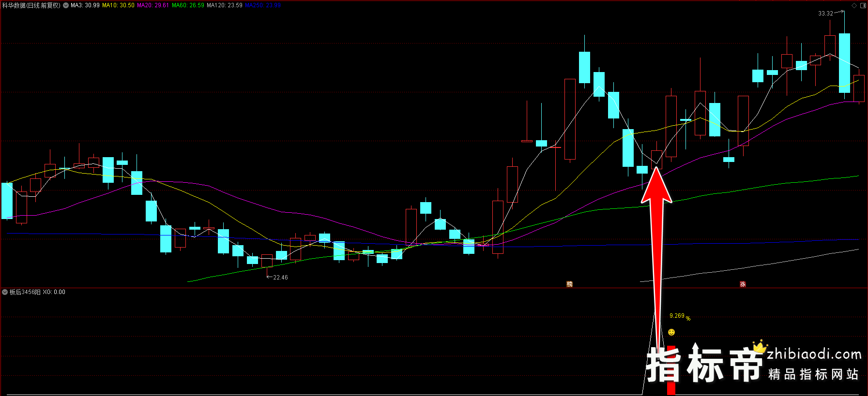
Task: Select the yellow MA10: 30.50 label
Action: pyautogui.click(x=118, y=5)
